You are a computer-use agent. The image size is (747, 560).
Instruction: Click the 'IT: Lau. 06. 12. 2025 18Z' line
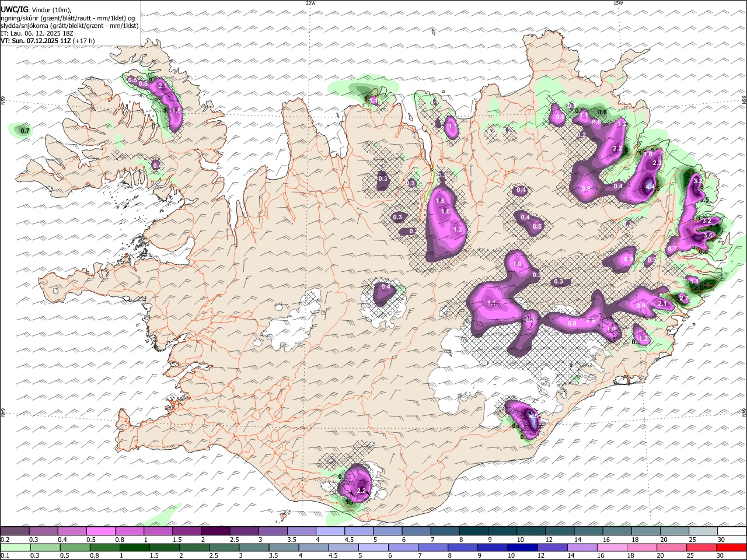(x=37, y=33)
